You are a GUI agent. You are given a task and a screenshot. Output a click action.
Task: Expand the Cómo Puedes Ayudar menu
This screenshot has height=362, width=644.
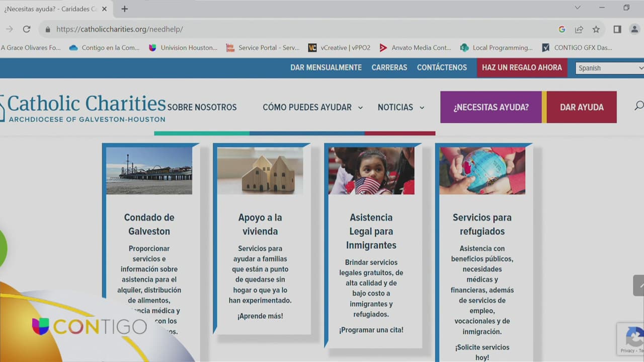312,107
